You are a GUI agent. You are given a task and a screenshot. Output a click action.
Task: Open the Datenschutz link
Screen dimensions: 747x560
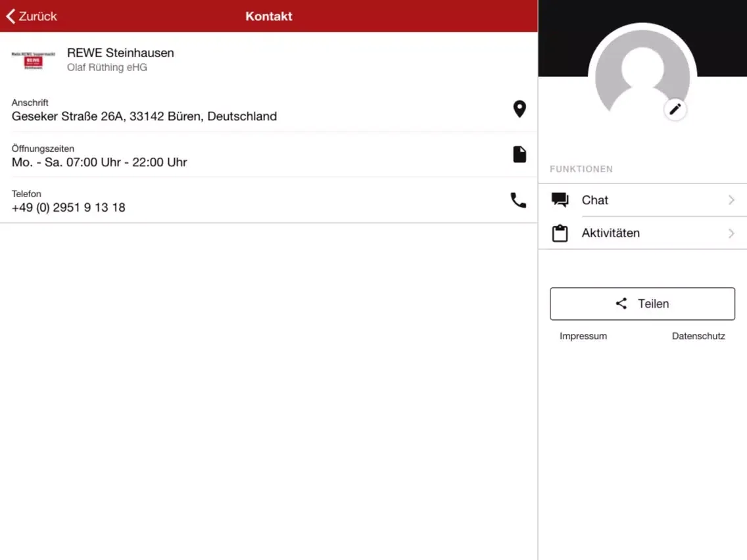click(x=698, y=336)
